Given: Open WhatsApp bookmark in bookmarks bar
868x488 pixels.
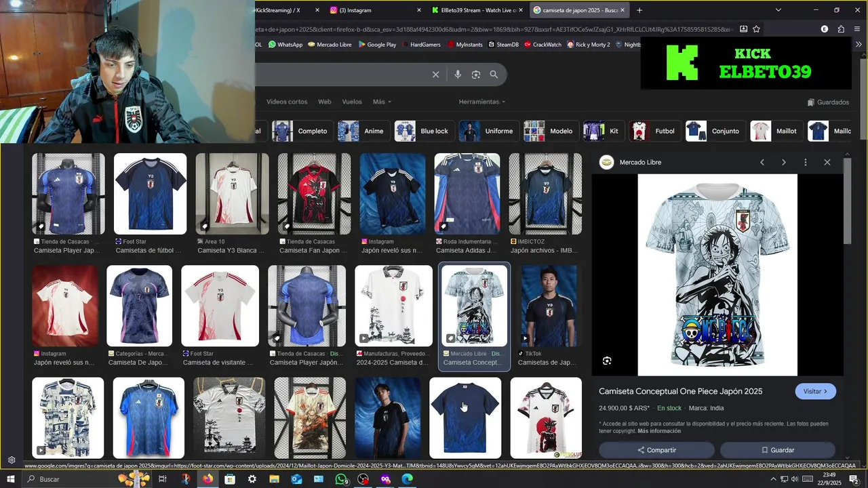Looking at the screenshot, I should pos(285,45).
